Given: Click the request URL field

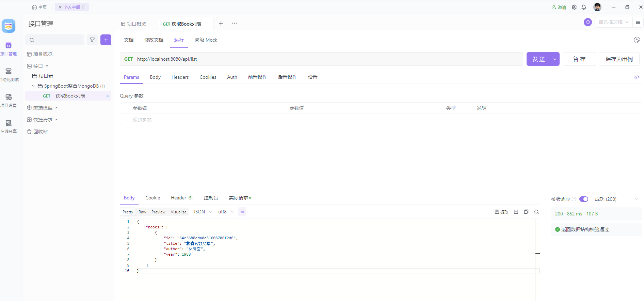Looking at the screenshot, I should coord(321,59).
